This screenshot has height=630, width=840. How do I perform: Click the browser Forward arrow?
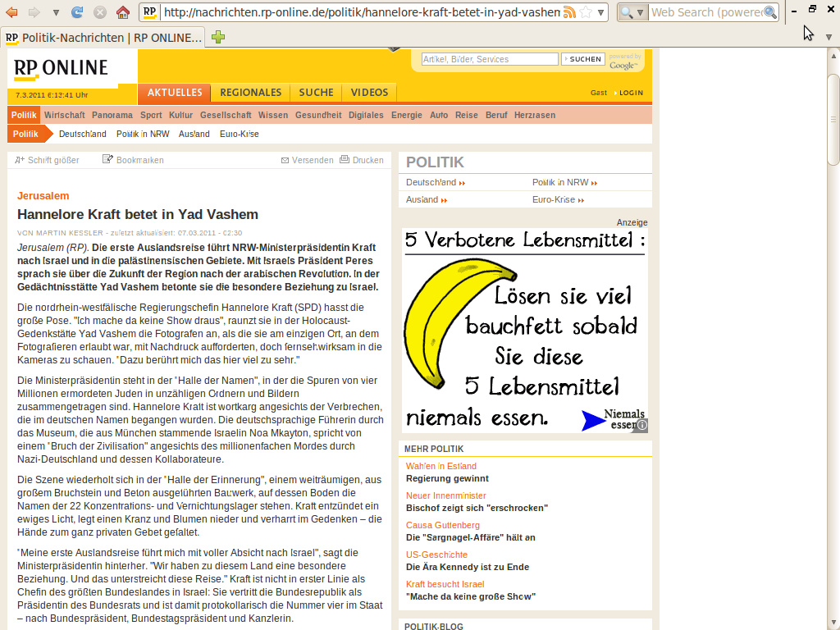[34, 12]
